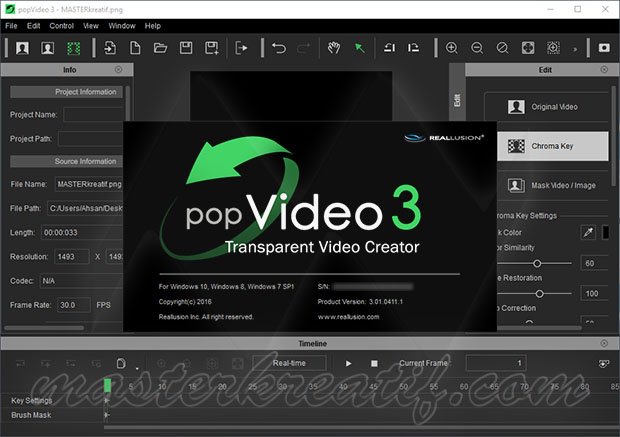Click the Length field showing 00:00:033
This screenshot has width=620, height=437.
click(82, 233)
